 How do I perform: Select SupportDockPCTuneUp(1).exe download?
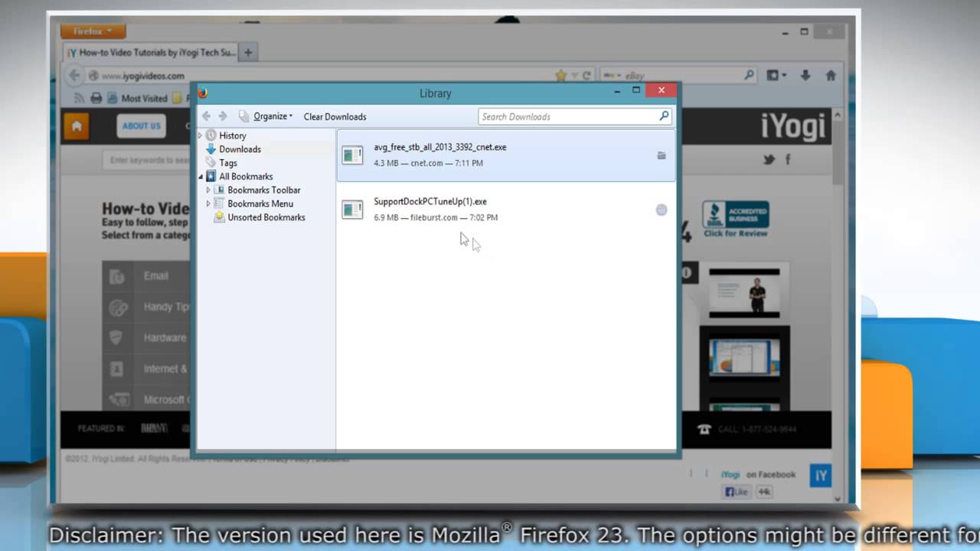click(x=506, y=209)
